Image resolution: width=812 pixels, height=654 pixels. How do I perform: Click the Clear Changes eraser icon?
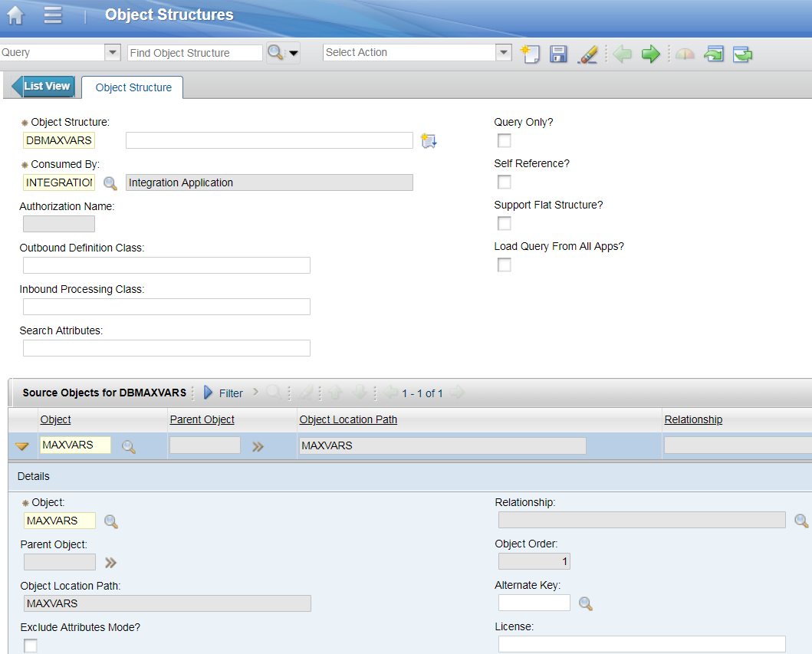click(587, 54)
